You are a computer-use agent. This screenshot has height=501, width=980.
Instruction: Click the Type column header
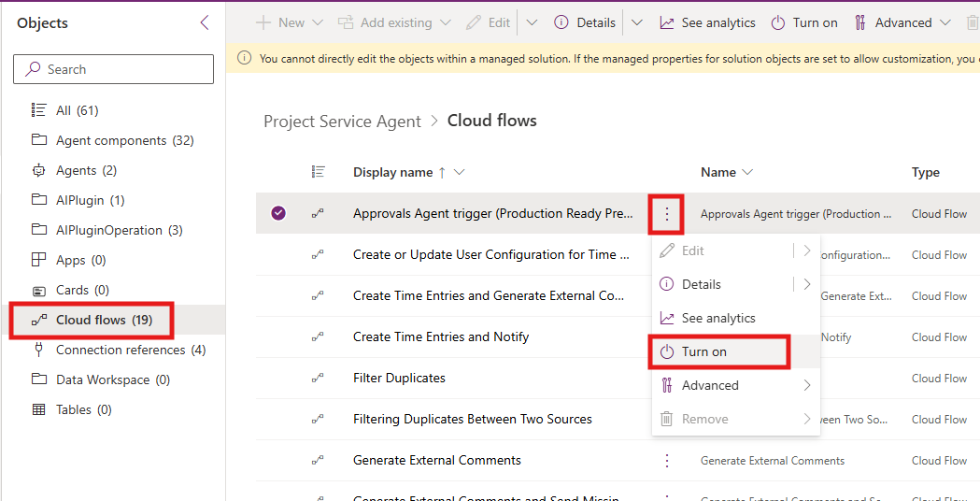[925, 173]
